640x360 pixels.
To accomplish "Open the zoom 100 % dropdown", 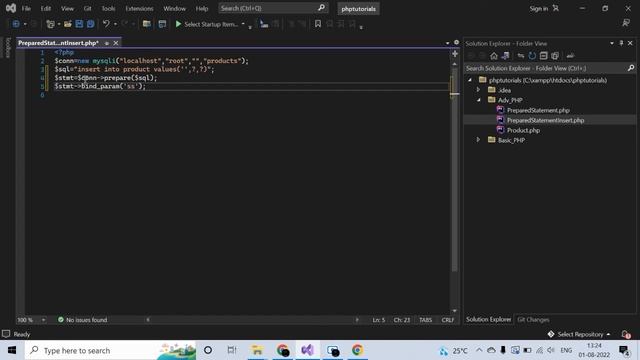I will 44,320.
